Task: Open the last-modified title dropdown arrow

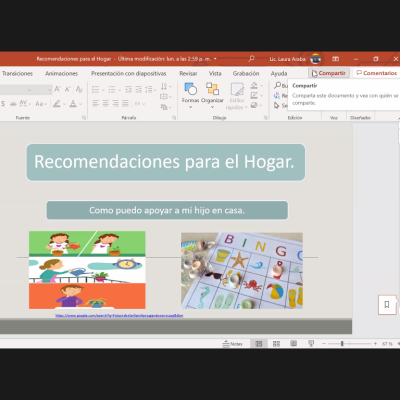Action: pos(215,59)
